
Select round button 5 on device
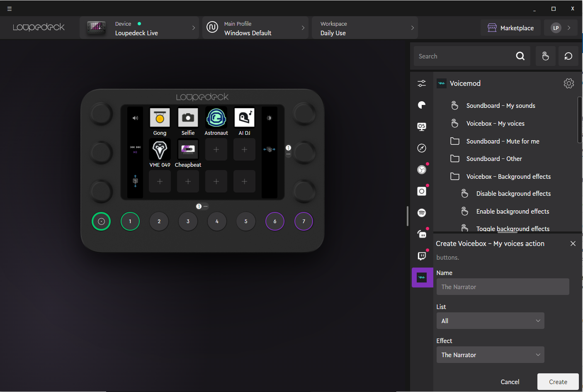point(246,221)
